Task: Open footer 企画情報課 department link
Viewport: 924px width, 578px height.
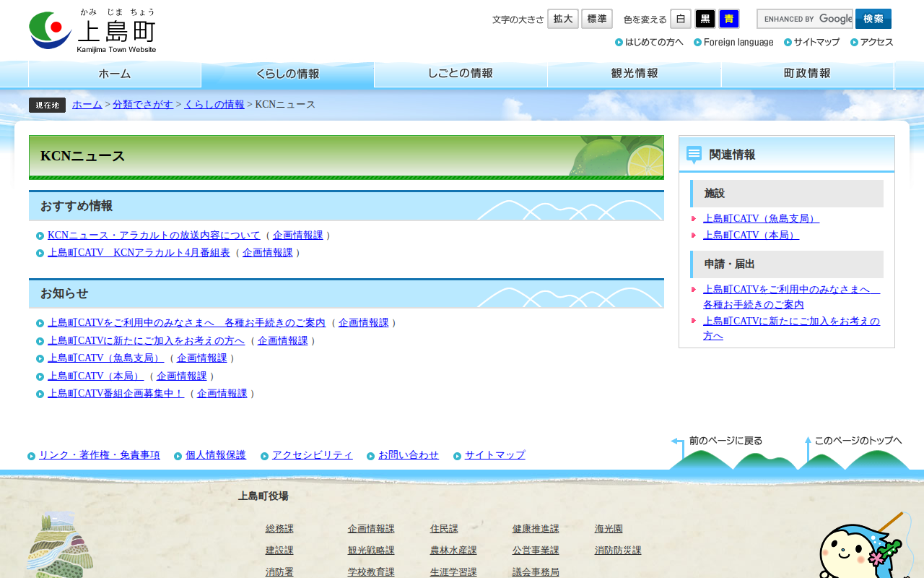Action: 371,529
